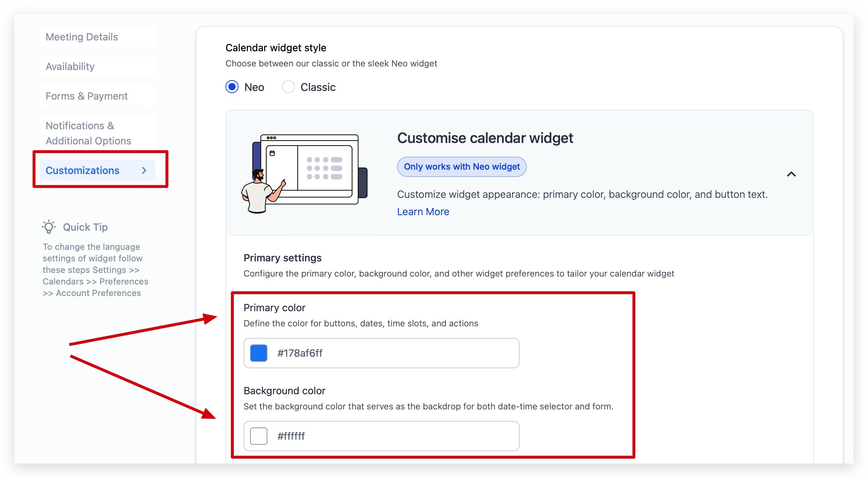This screenshot has height=478, width=868.
Task: Click the Calendar widget style heading
Action: tap(276, 48)
